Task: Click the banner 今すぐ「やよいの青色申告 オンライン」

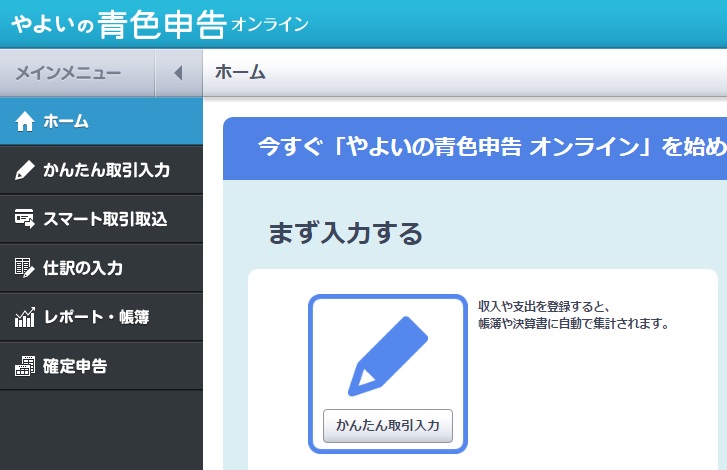Action: click(x=475, y=148)
